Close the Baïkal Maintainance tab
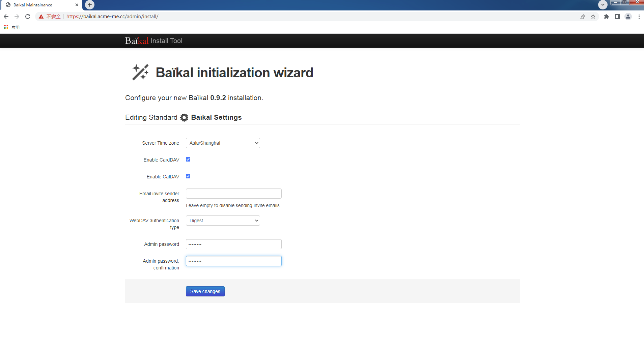This screenshot has width=644, height=348. (77, 5)
